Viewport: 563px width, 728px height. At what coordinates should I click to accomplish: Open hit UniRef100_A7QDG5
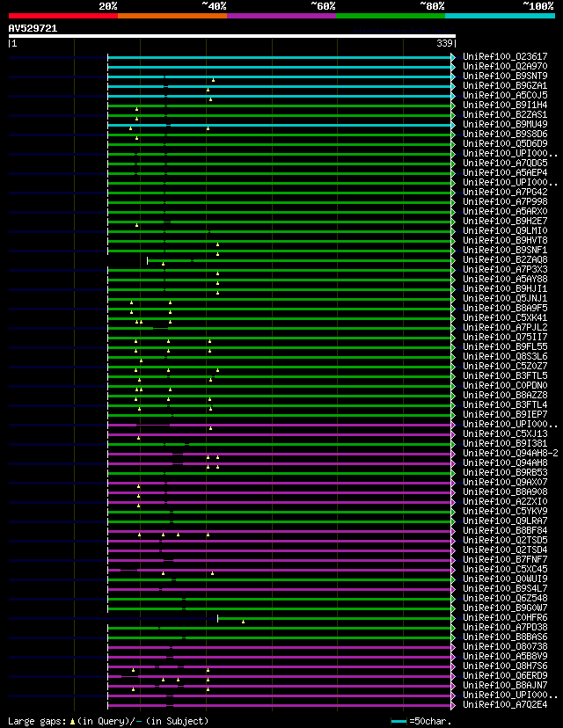[506, 163]
